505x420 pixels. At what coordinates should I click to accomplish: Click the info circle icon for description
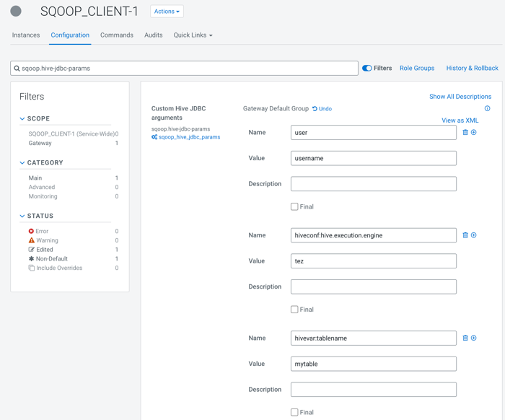(487, 108)
